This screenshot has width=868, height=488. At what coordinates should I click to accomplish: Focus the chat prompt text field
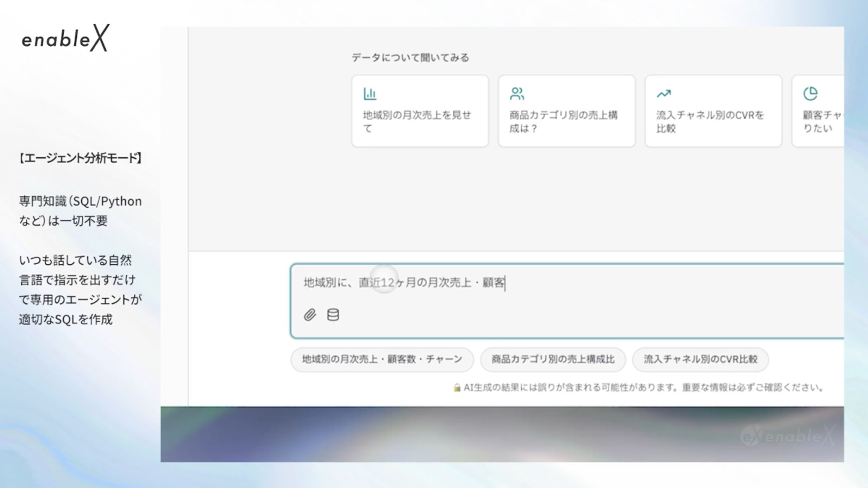click(x=567, y=301)
